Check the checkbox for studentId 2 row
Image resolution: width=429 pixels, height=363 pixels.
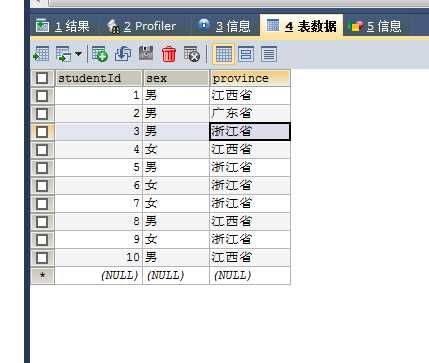tap(42, 114)
